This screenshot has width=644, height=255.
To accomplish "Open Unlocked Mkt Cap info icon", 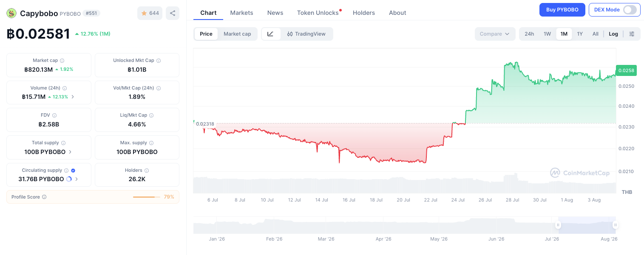I will 159,61.
